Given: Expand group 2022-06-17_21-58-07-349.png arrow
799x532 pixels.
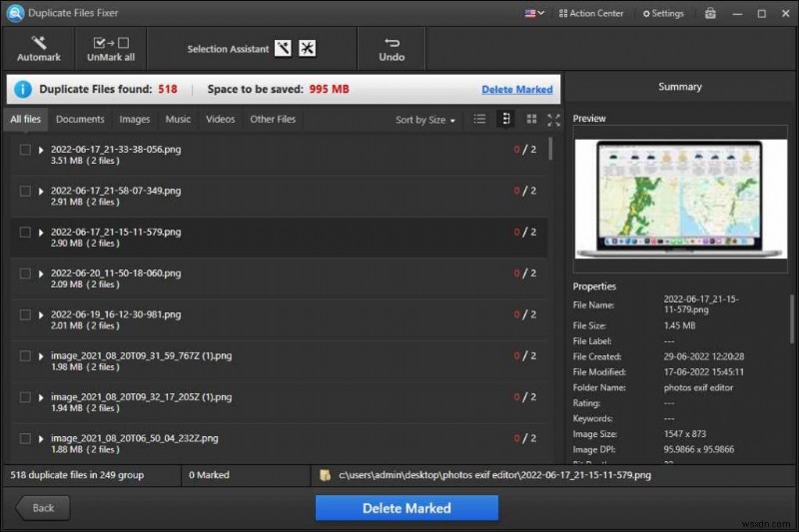Looking at the screenshot, I should (41, 192).
